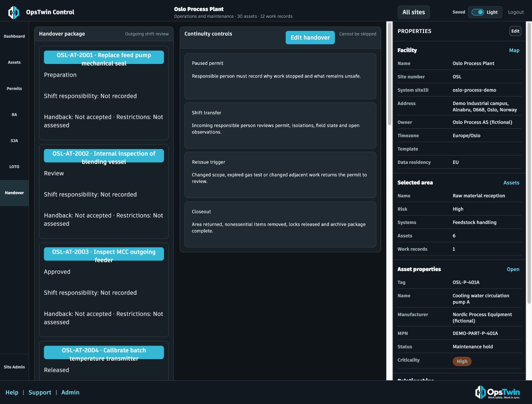Click the Paused permit control card
532x404 pixels.
click(x=280, y=76)
